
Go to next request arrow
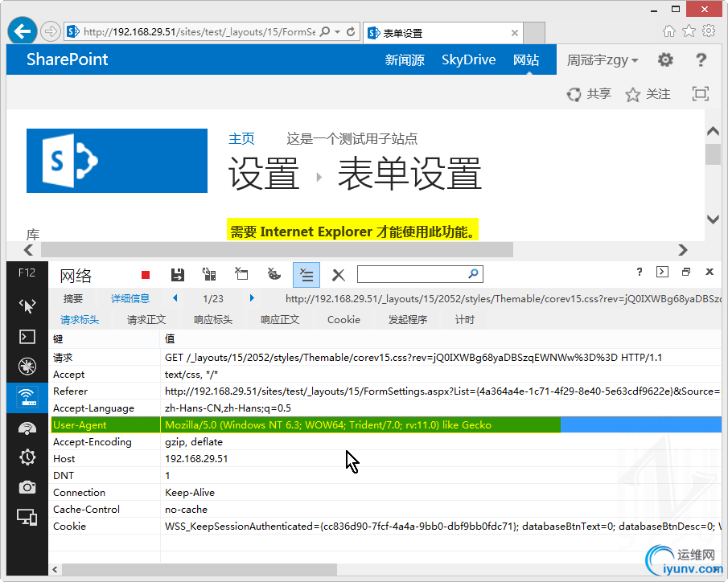coord(252,298)
